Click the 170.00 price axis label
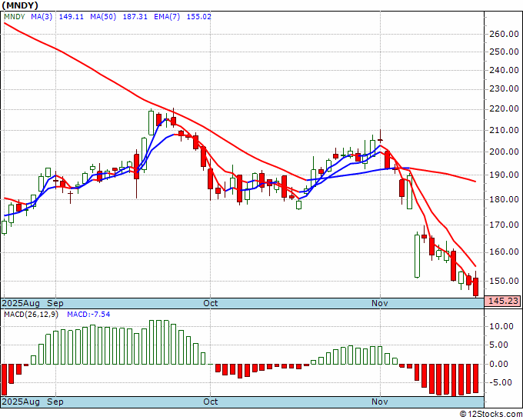523x420 pixels. pyautogui.click(x=504, y=225)
